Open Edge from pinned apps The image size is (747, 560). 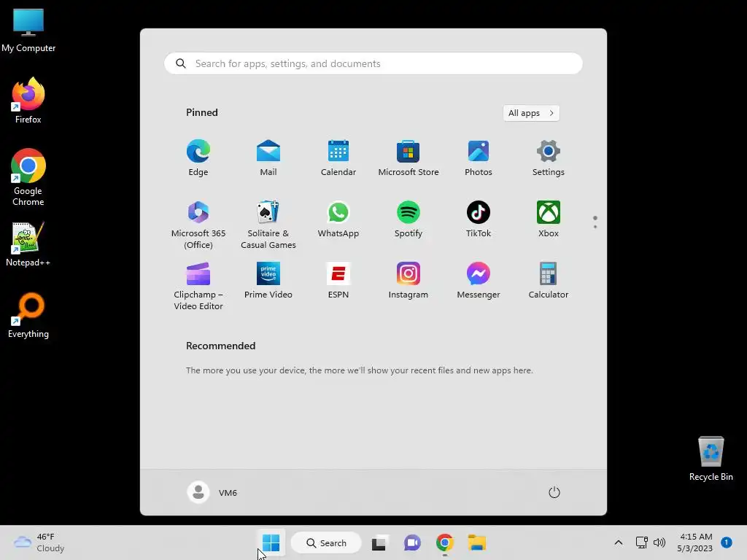point(198,158)
